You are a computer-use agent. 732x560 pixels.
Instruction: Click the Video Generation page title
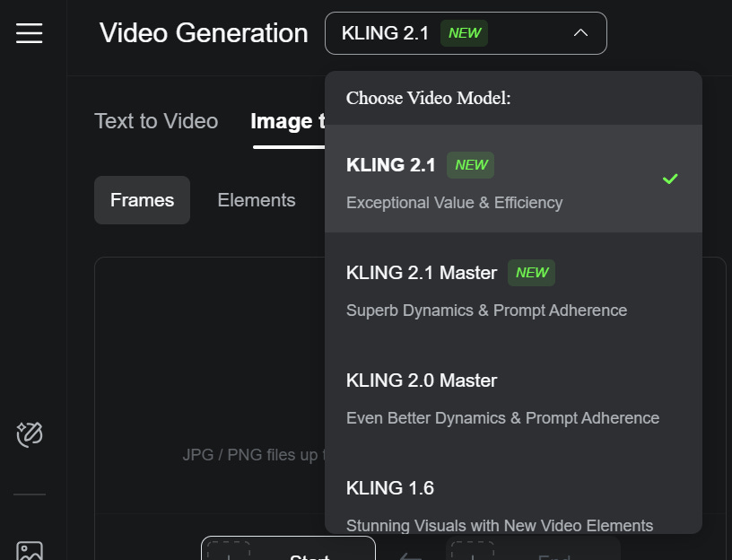point(204,33)
